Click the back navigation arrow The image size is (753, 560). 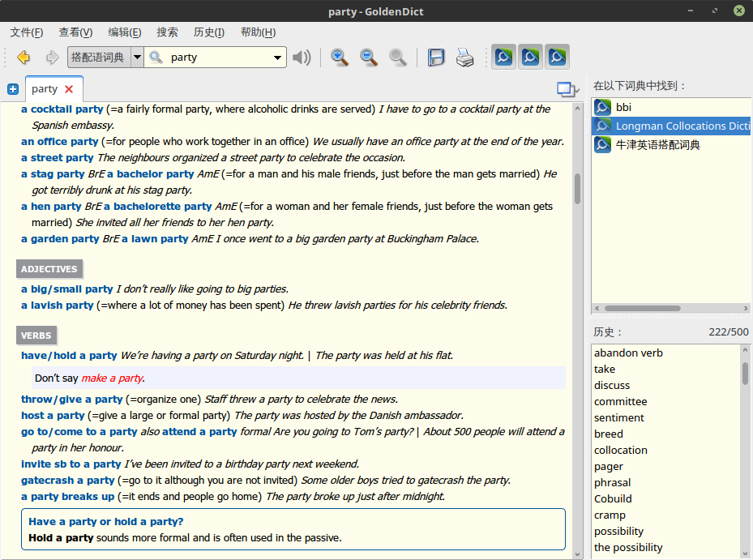tap(24, 58)
